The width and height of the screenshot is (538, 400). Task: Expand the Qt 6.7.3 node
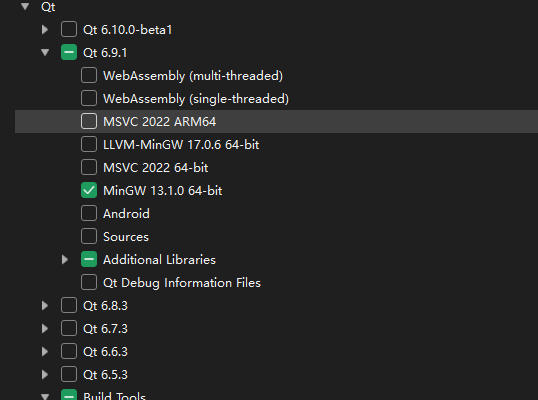(x=45, y=329)
